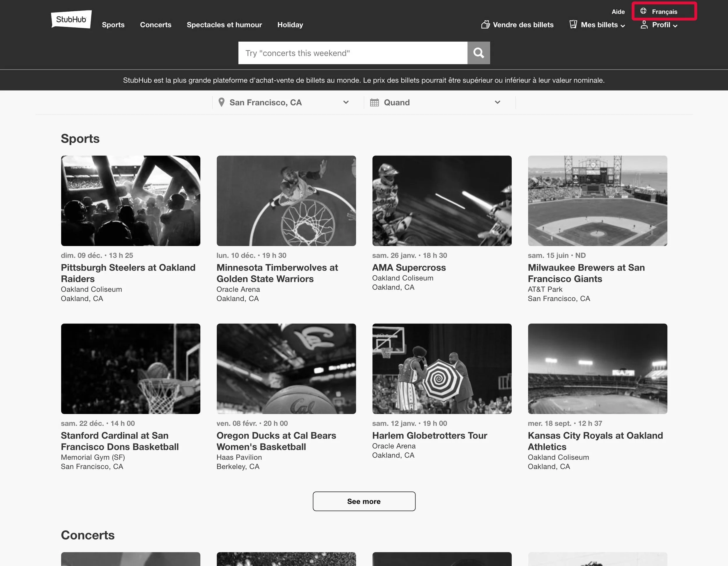
Task: Open Harlem Globetrotters Tour thumbnail
Action: coord(442,369)
